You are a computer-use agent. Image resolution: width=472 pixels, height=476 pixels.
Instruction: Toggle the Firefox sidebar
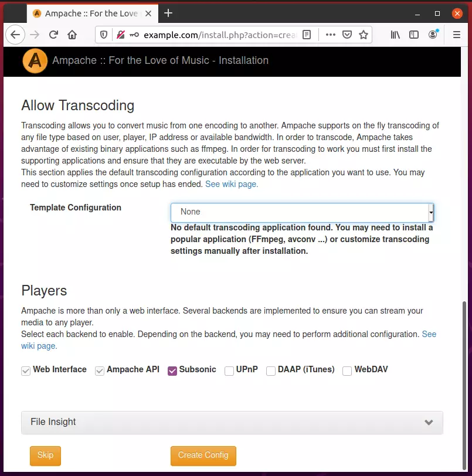click(x=414, y=35)
